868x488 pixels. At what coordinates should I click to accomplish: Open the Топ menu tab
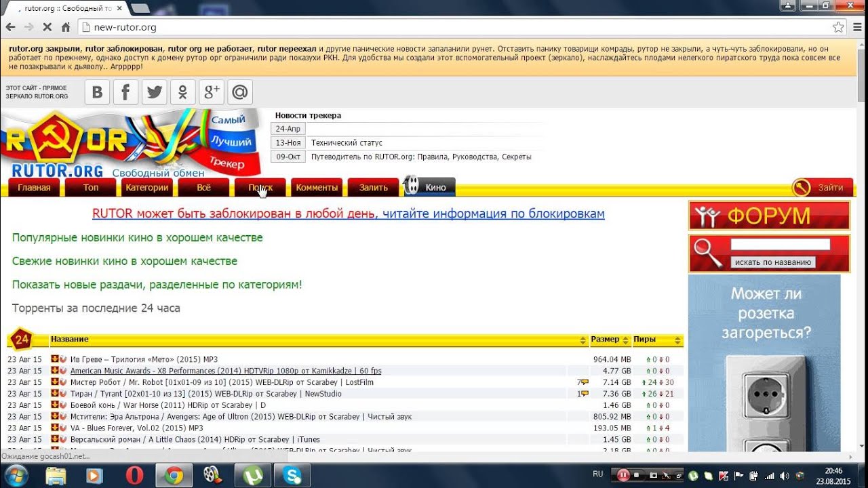[90, 188]
